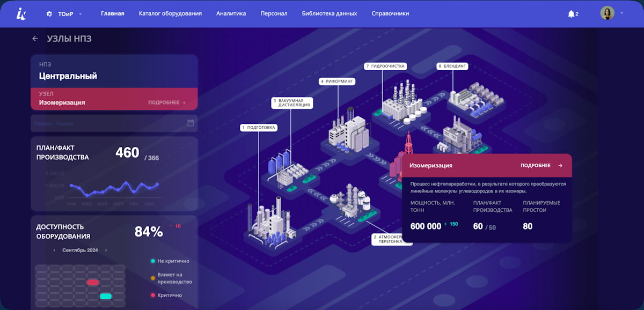Open the Персонал menu item

tap(274, 13)
